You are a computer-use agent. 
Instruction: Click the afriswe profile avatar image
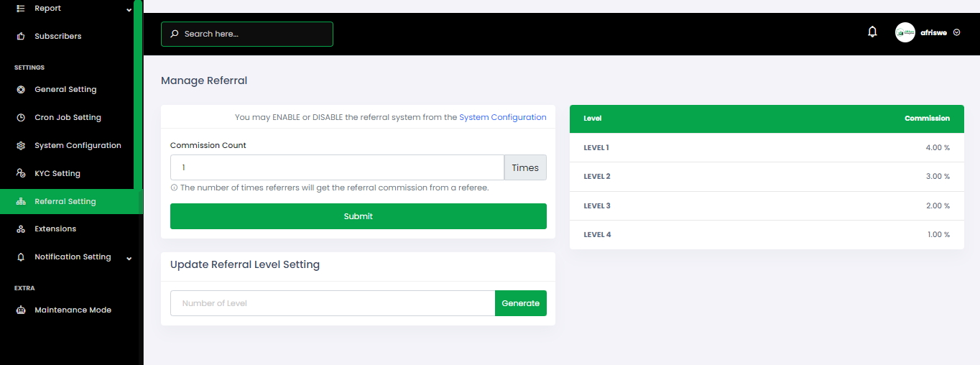[905, 32]
